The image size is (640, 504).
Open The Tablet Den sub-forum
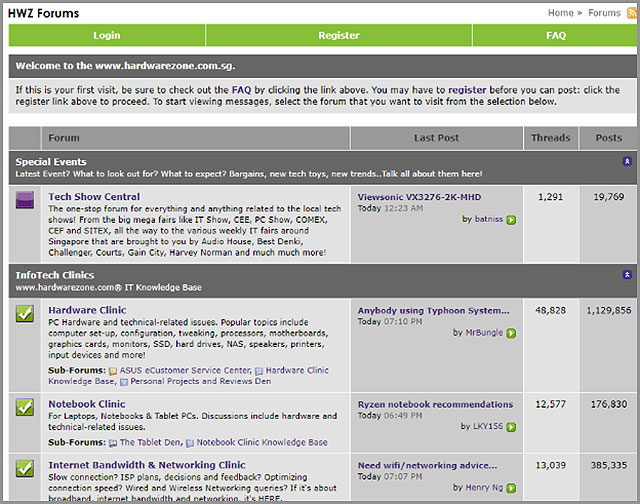152,442
